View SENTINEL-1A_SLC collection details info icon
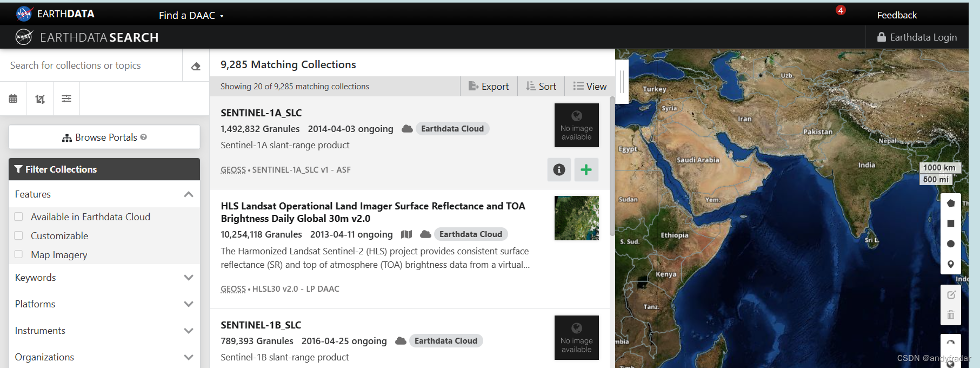Screen dimensions: 980x368 point(559,169)
